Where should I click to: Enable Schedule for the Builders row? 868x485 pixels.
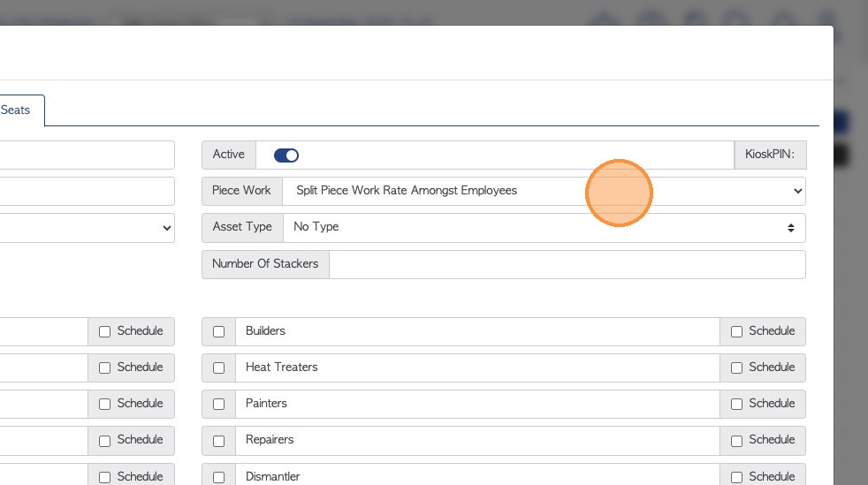[x=737, y=332]
